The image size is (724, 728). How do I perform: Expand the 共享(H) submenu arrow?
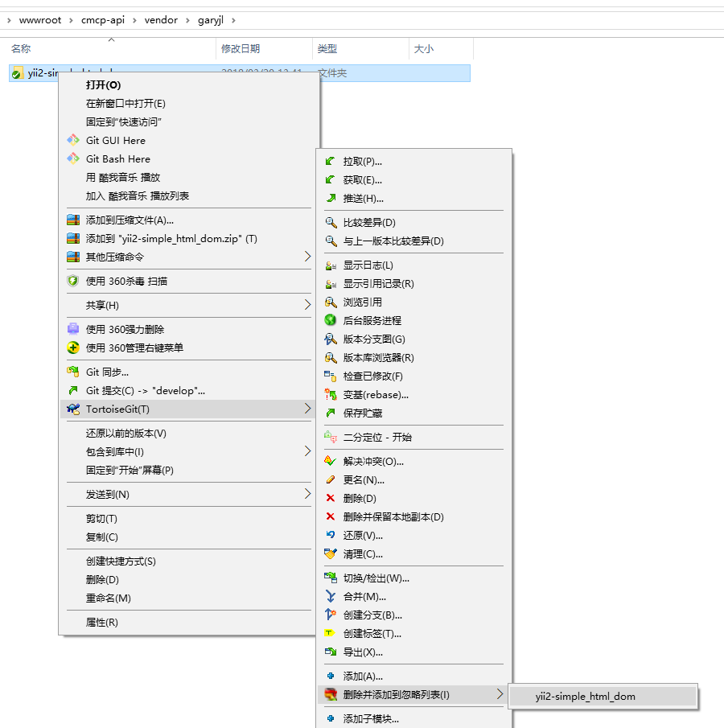pos(307,305)
